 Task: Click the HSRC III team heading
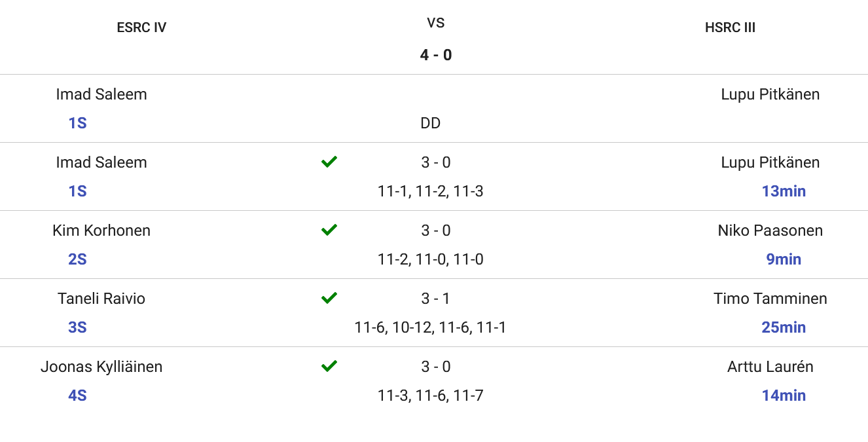tap(731, 28)
